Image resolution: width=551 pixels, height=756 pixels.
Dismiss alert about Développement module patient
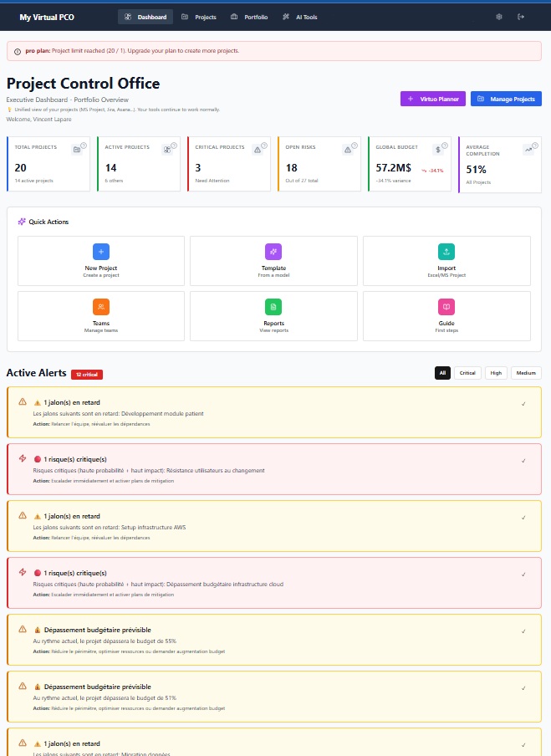tap(523, 404)
